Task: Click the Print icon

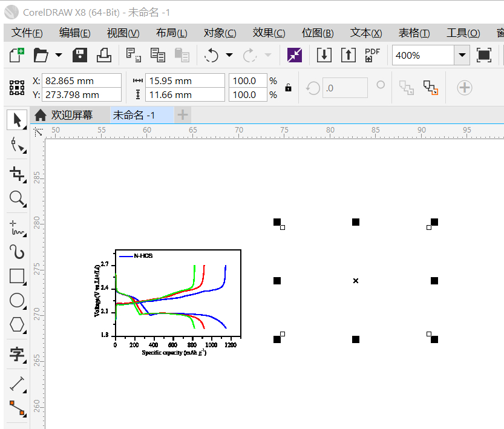Action: 103,56
